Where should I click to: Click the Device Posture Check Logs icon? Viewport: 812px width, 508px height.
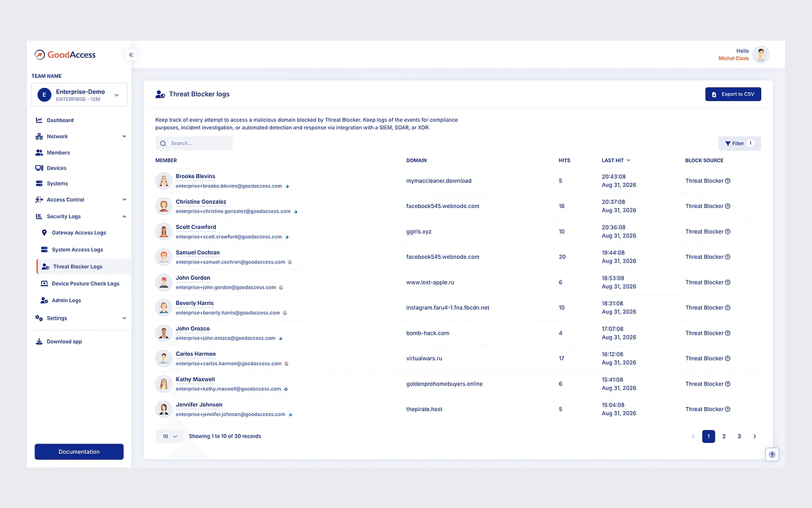tap(45, 284)
